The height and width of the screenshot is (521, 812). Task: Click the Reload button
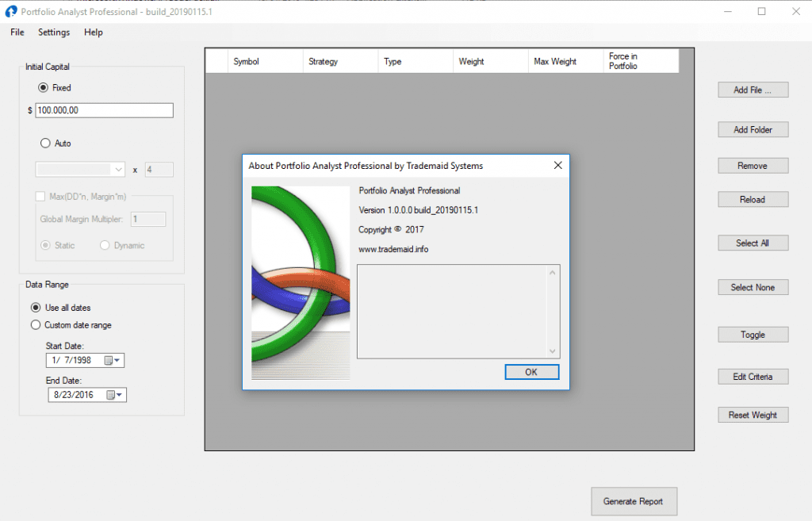[753, 199]
